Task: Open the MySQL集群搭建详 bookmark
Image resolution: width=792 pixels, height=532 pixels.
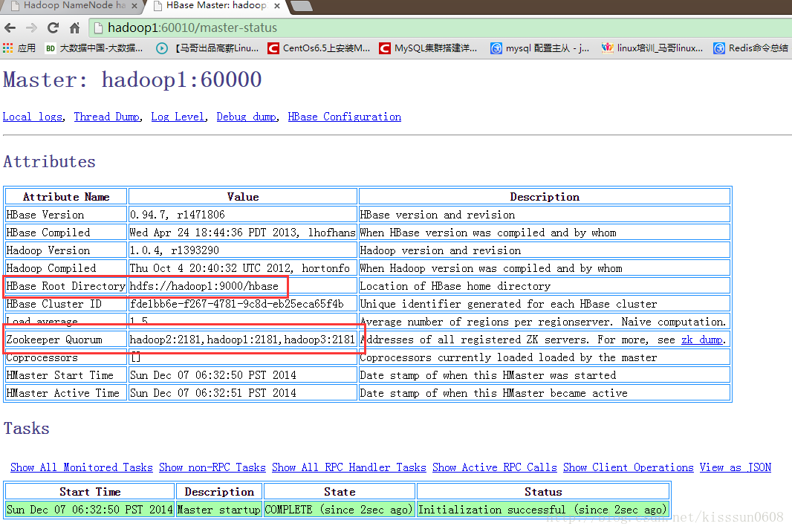Action: 429,48
